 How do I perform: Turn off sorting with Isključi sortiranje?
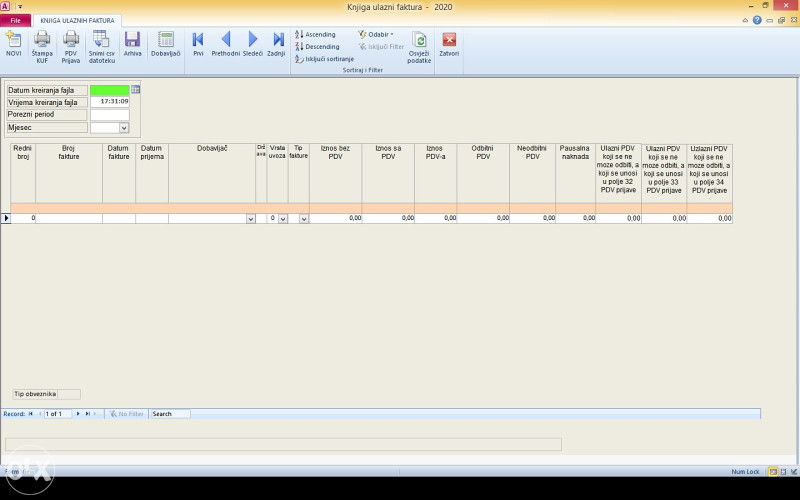click(324, 59)
